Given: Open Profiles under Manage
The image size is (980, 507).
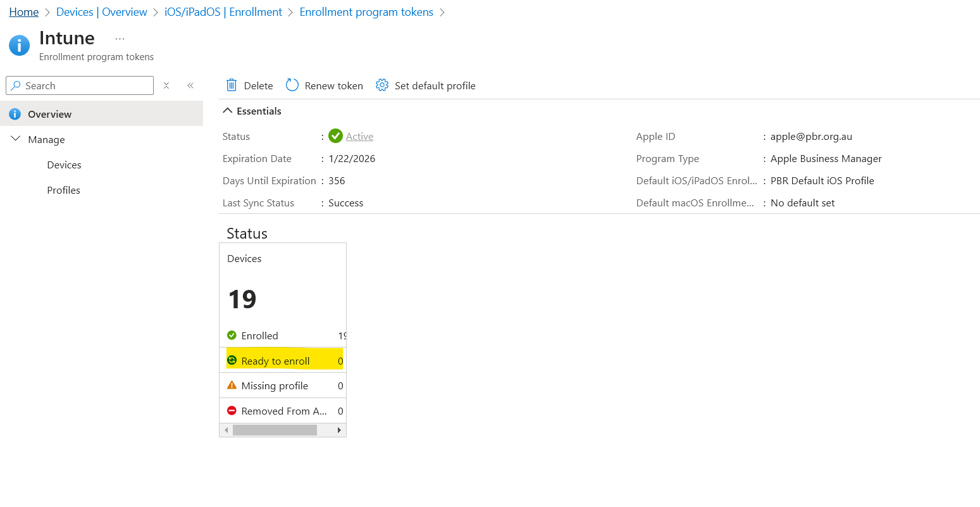Looking at the screenshot, I should tap(63, 190).
